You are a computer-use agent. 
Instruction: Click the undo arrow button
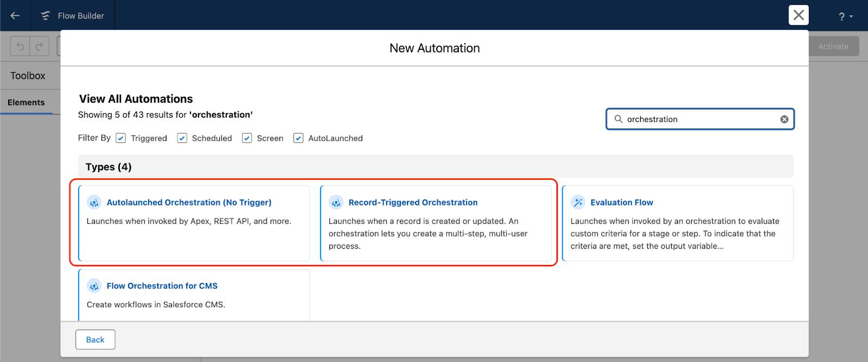20,47
